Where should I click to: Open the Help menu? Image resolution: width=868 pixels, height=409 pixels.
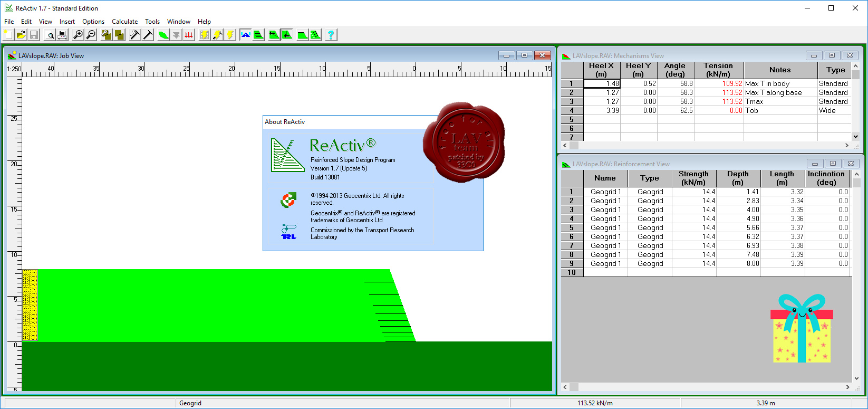204,22
